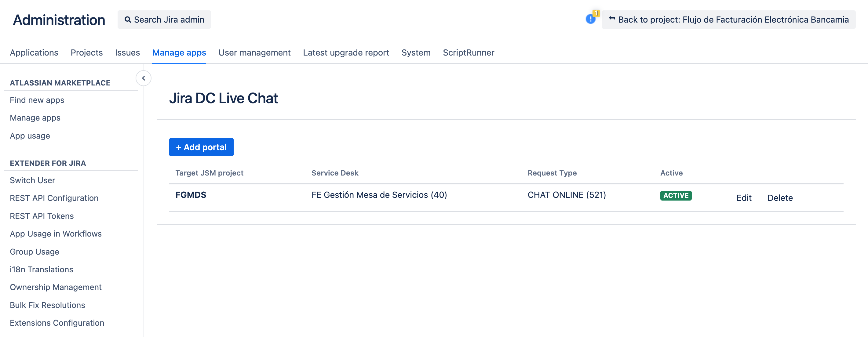
Task: Open i18n Translations
Action: [x=42, y=269]
